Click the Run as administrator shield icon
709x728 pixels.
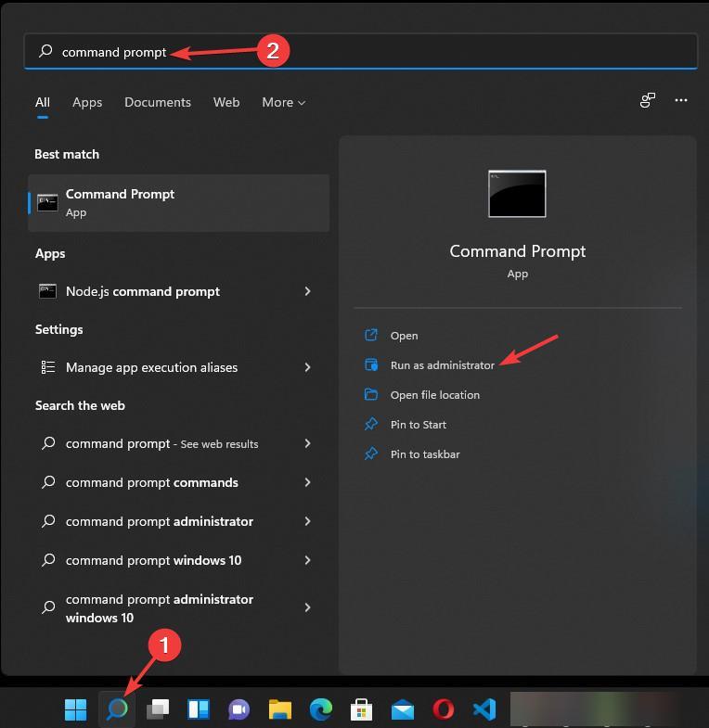(x=371, y=364)
